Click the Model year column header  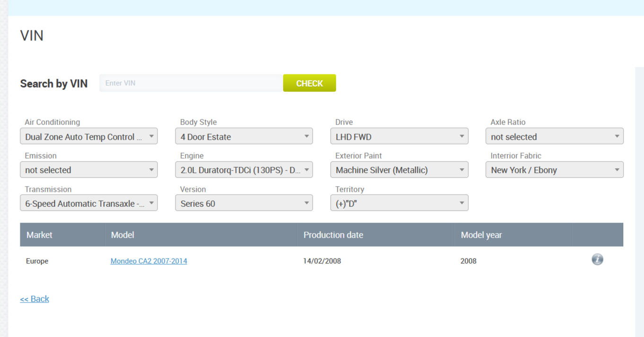pyautogui.click(x=481, y=235)
